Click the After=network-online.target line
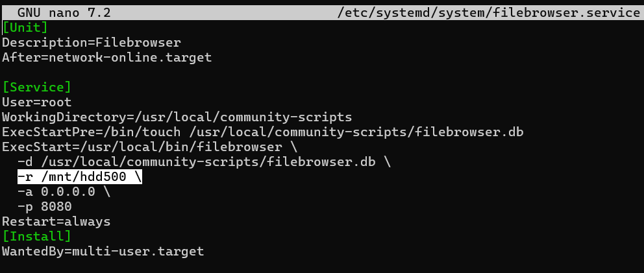644x273 pixels. [x=106, y=57]
